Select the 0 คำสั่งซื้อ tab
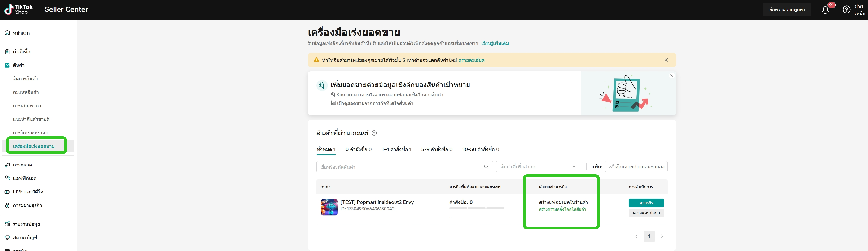 click(359, 149)
